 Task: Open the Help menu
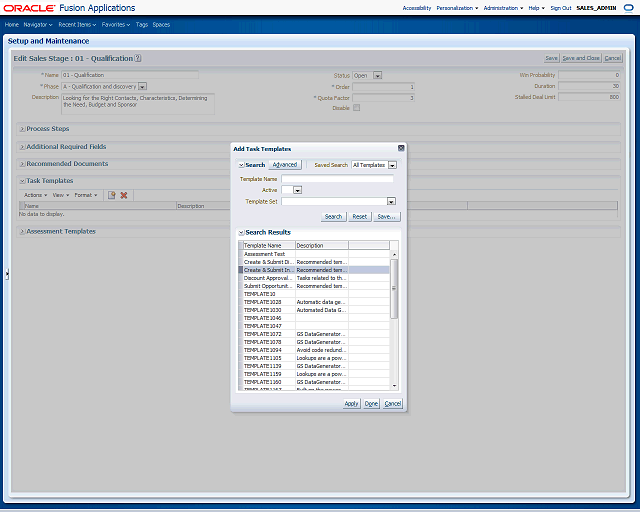536,8
